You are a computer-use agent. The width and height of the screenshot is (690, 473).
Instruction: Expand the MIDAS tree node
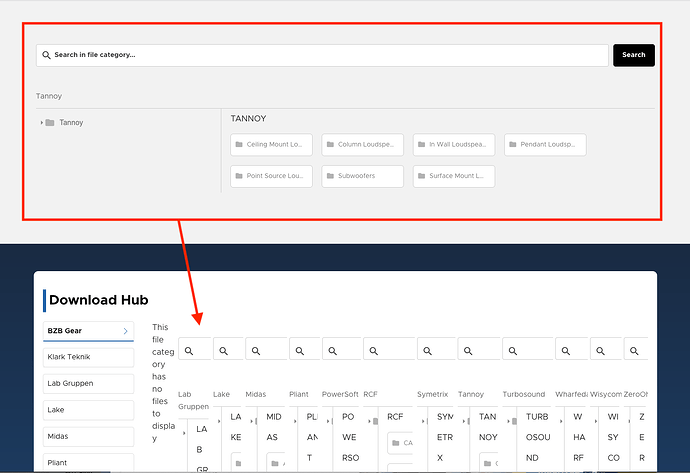[251, 422]
